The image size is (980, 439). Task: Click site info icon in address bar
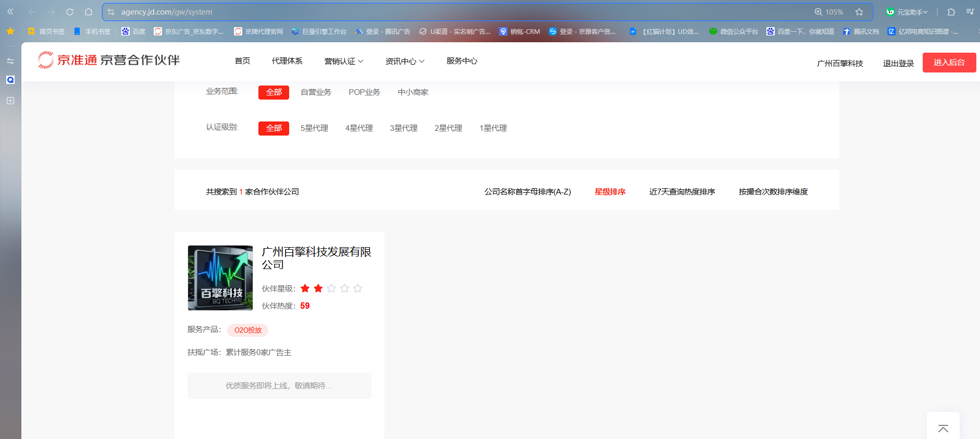click(x=111, y=12)
